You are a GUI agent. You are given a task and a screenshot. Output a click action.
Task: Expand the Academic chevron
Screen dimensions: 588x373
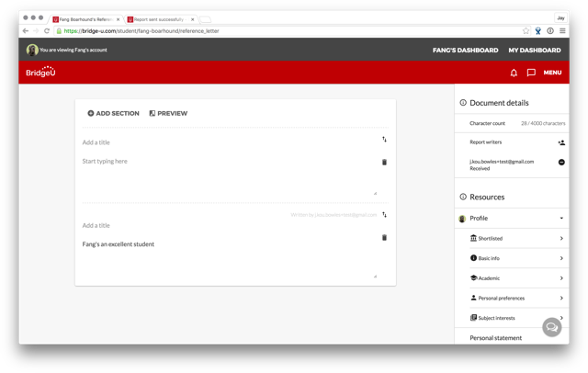pyautogui.click(x=561, y=278)
